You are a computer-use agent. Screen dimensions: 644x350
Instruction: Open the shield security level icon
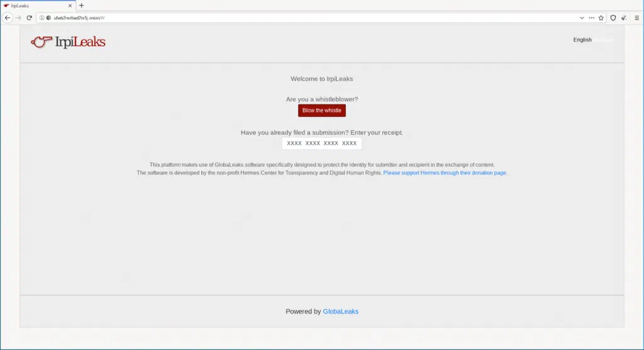pyautogui.click(x=613, y=18)
